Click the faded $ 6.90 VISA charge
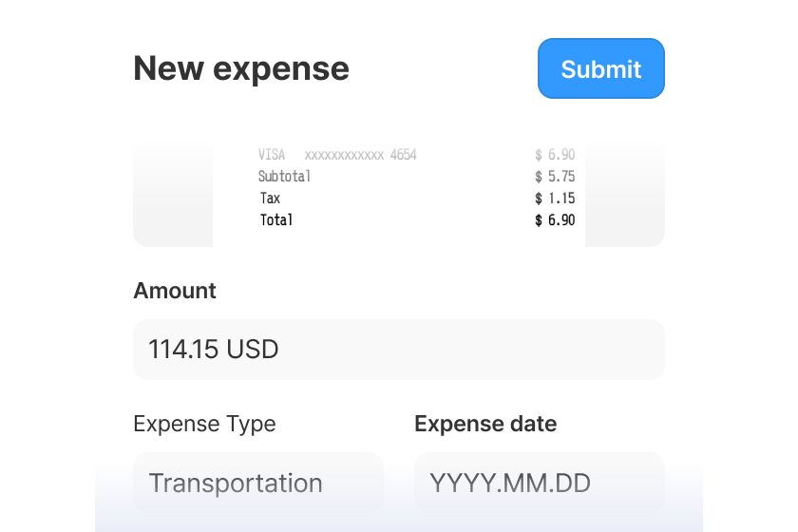The height and width of the screenshot is (532, 798). point(555,154)
